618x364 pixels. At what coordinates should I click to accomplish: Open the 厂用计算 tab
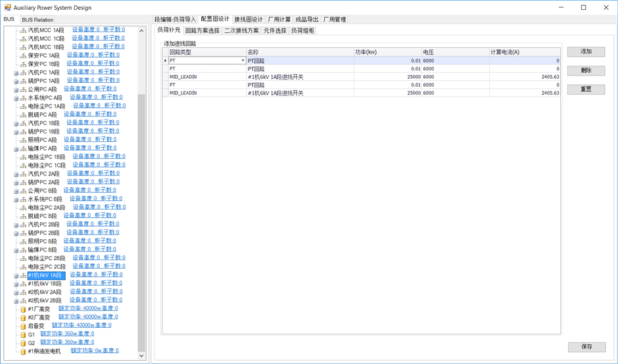pyautogui.click(x=279, y=19)
